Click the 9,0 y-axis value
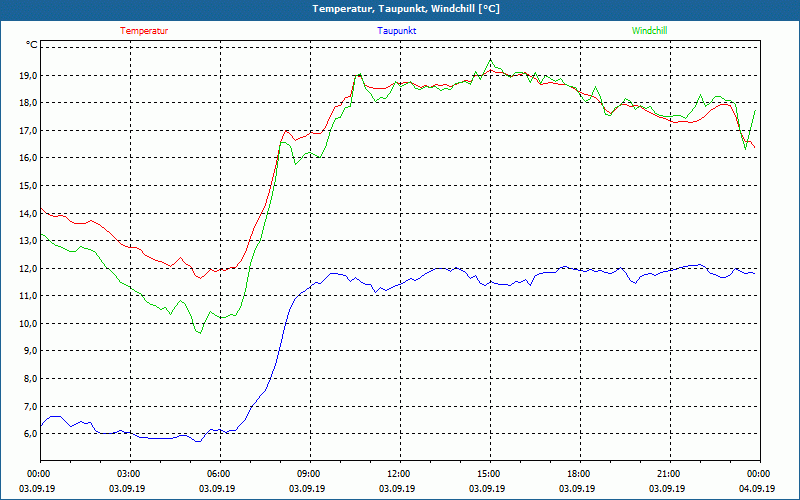 click(x=31, y=351)
